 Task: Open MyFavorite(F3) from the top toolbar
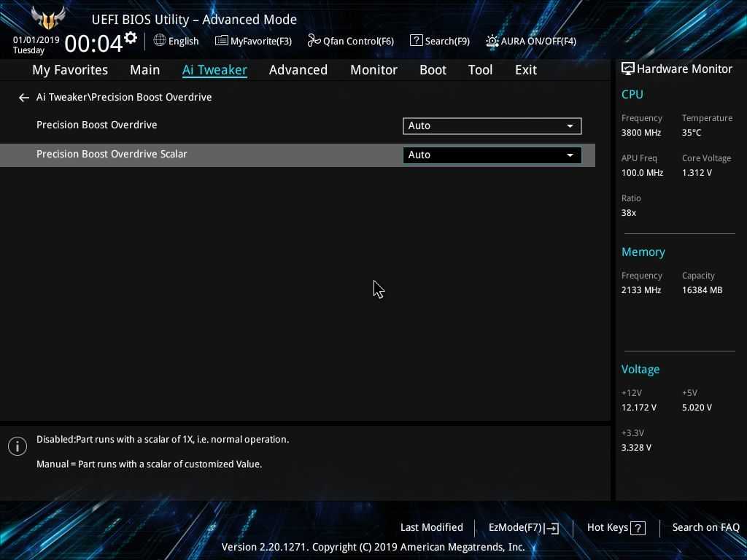coord(253,41)
